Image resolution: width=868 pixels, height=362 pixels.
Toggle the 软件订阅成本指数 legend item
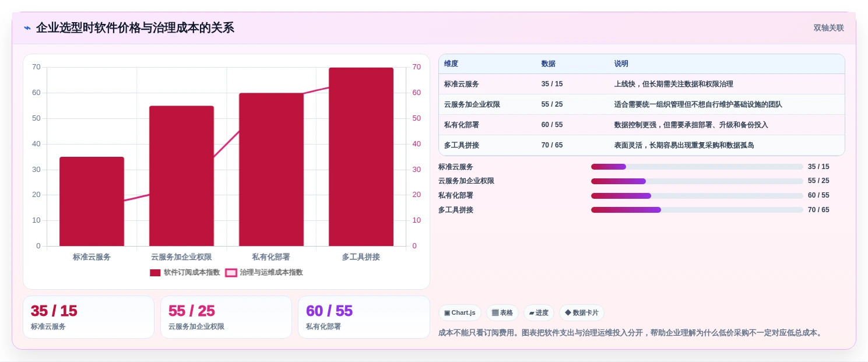[185, 272]
